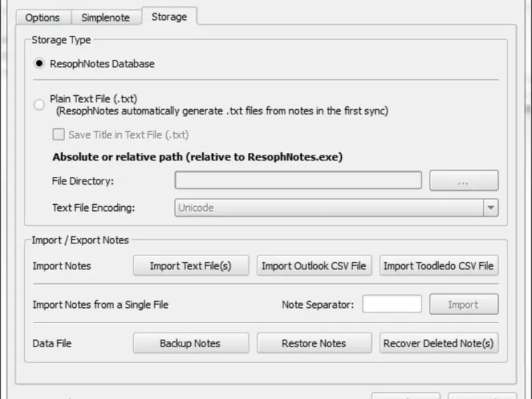This screenshot has width=532, height=399.
Task: Open the Unicode encoding combo box
Action: pyautogui.click(x=329, y=207)
